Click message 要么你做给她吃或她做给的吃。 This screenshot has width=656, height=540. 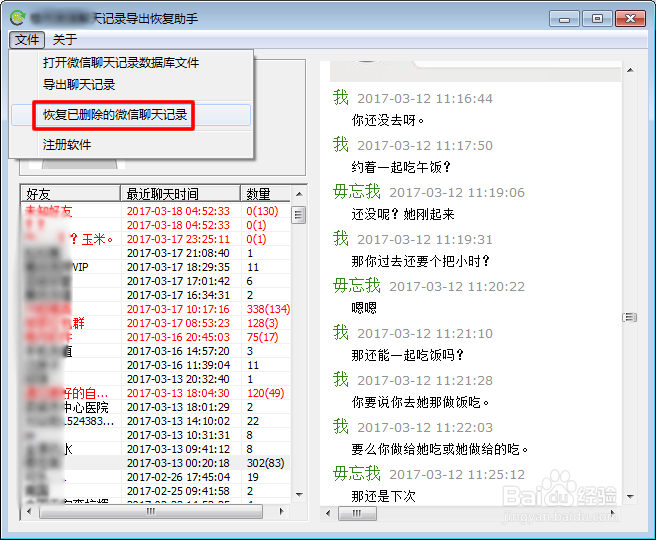tap(439, 449)
